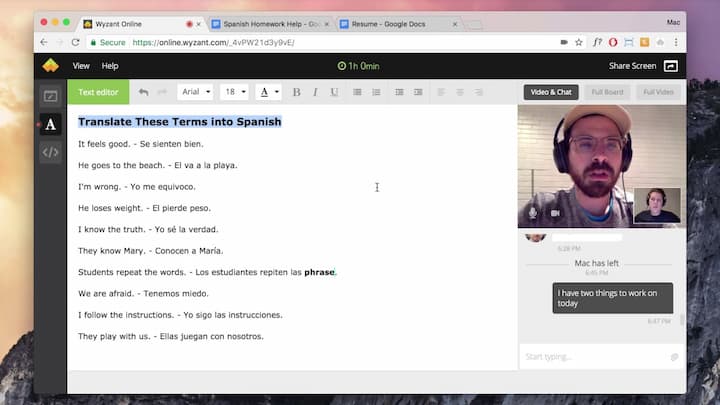Switch to Full Video layout

(658, 92)
